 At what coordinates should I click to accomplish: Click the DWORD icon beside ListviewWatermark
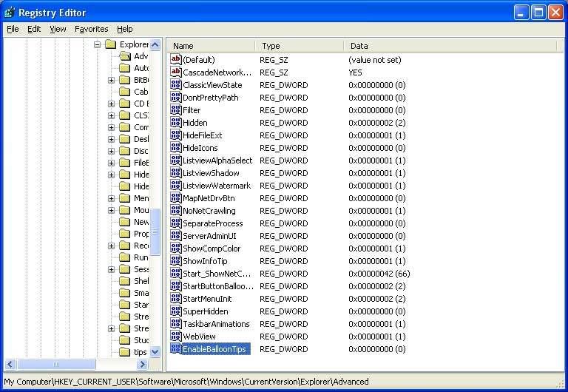(x=176, y=185)
